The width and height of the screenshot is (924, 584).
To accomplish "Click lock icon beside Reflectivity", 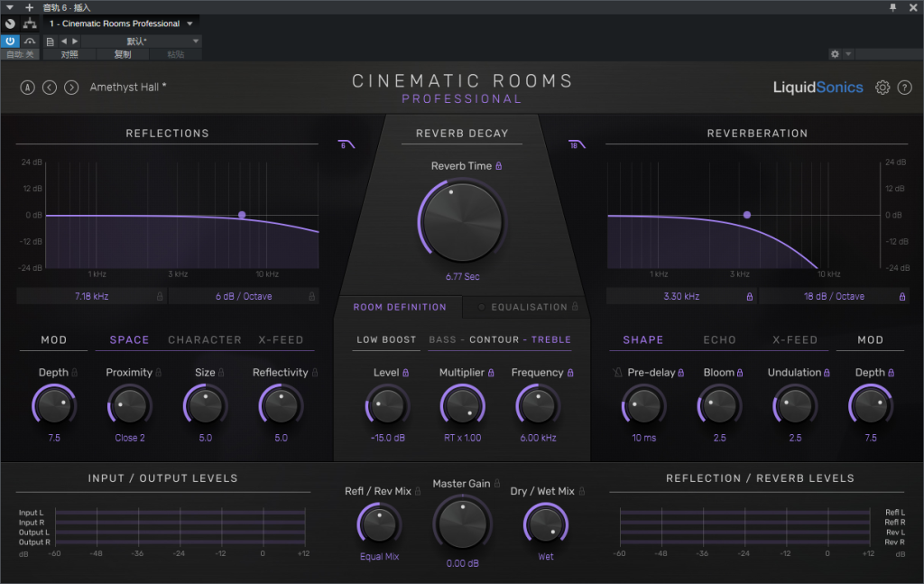I will coord(315,373).
